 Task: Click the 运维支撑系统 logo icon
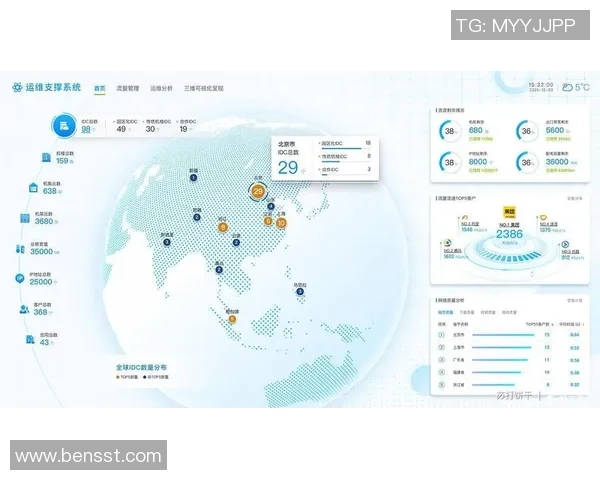(17, 88)
